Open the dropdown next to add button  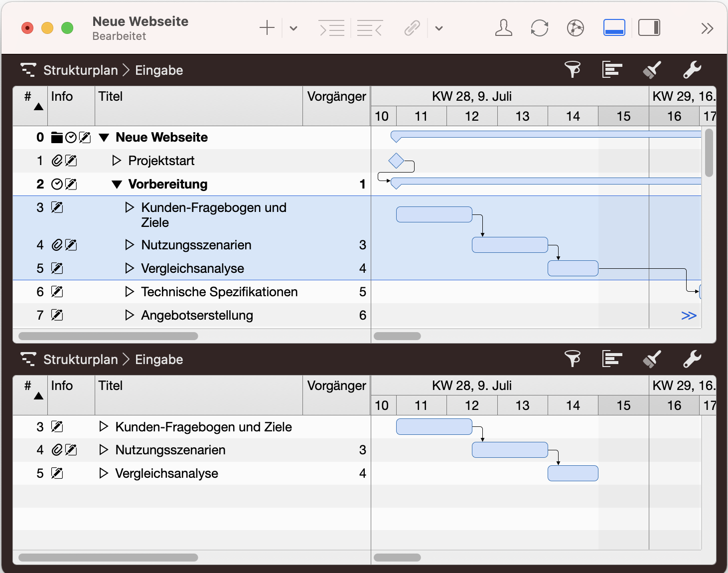tap(293, 28)
